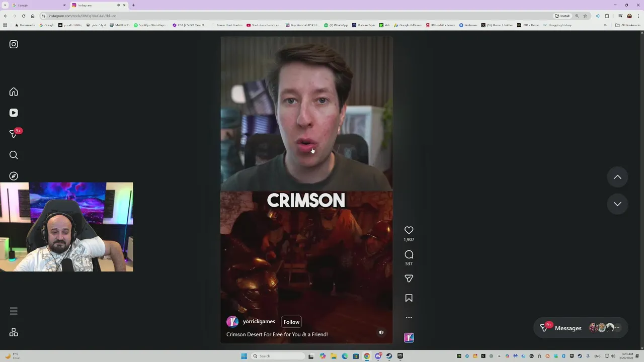Open Chrome three-dot menu

click(x=638, y=16)
